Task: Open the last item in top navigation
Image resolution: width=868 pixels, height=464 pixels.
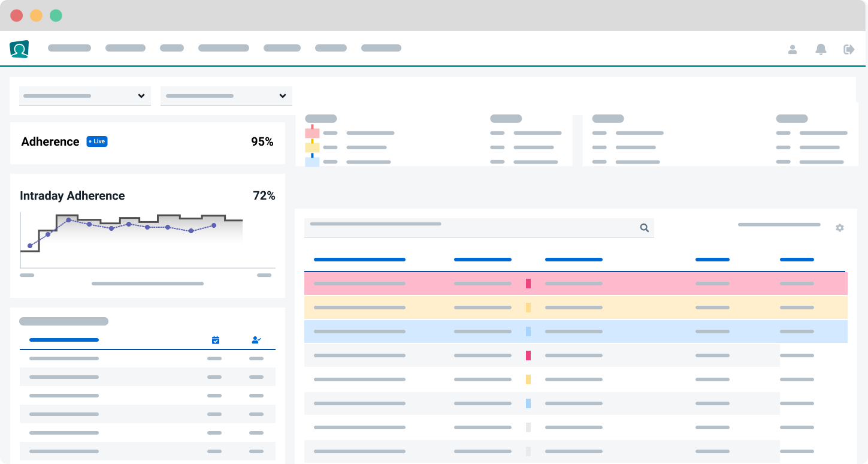Action: tap(381, 48)
